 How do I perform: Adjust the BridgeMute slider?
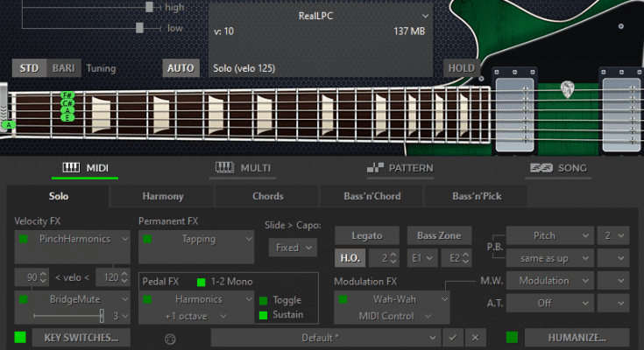click(102, 315)
